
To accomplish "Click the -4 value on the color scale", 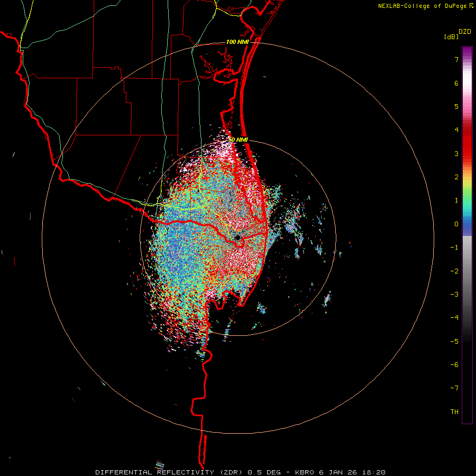I will [x=454, y=317].
